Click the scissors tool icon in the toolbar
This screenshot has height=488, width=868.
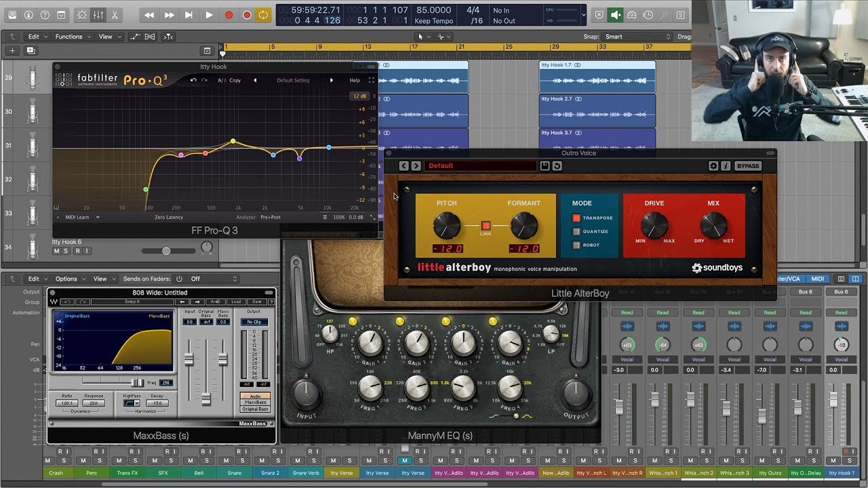(x=115, y=15)
